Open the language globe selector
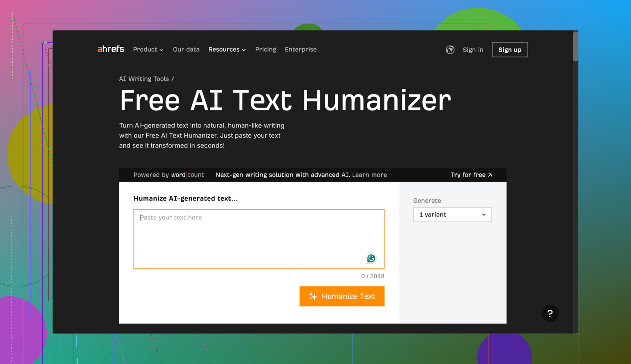 [x=450, y=50]
